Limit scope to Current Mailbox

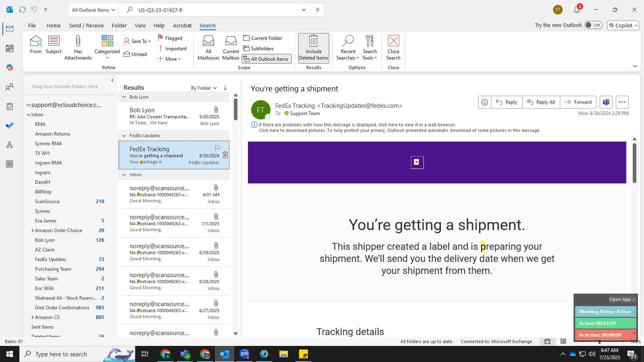[231, 47]
